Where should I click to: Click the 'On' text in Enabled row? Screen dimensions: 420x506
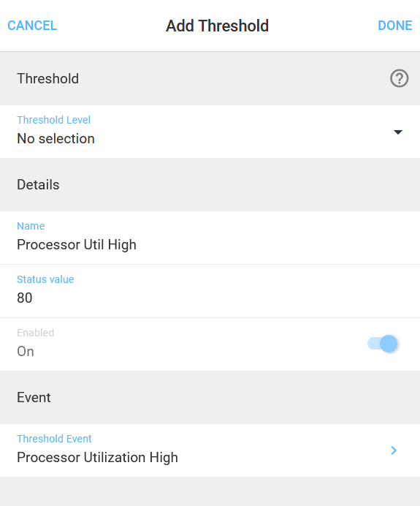(26, 351)
